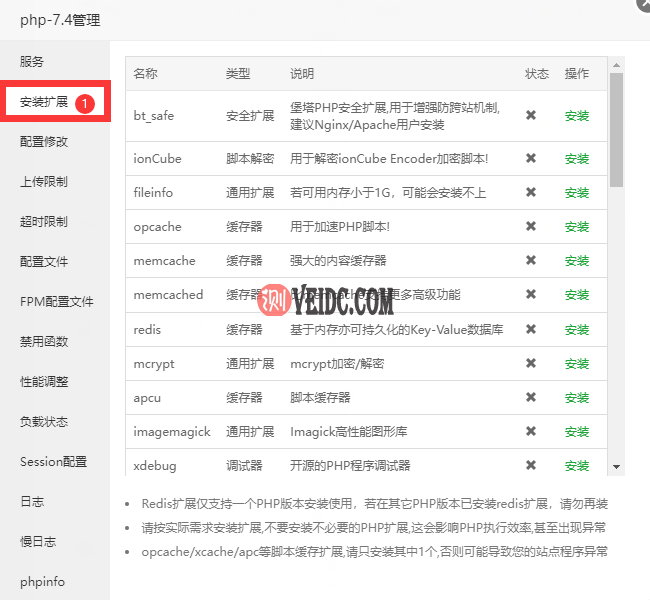Screen dimensions: 650x600
Task: Click the imagemagick extension name
Action: click(172, 432)
